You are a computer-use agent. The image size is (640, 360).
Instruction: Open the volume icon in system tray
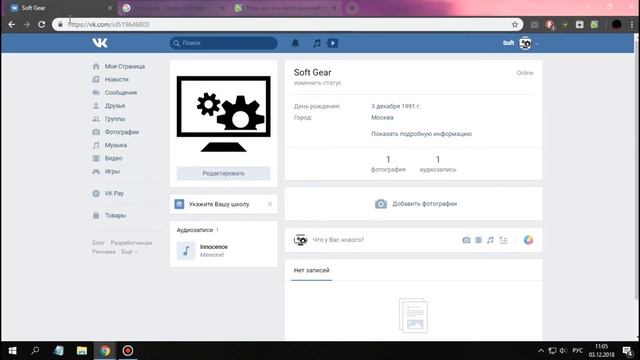(x=564, y=351)
